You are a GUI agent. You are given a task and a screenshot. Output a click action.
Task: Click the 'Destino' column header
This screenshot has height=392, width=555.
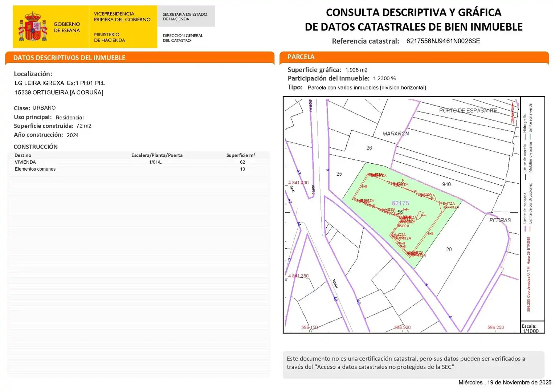(23, 155)
